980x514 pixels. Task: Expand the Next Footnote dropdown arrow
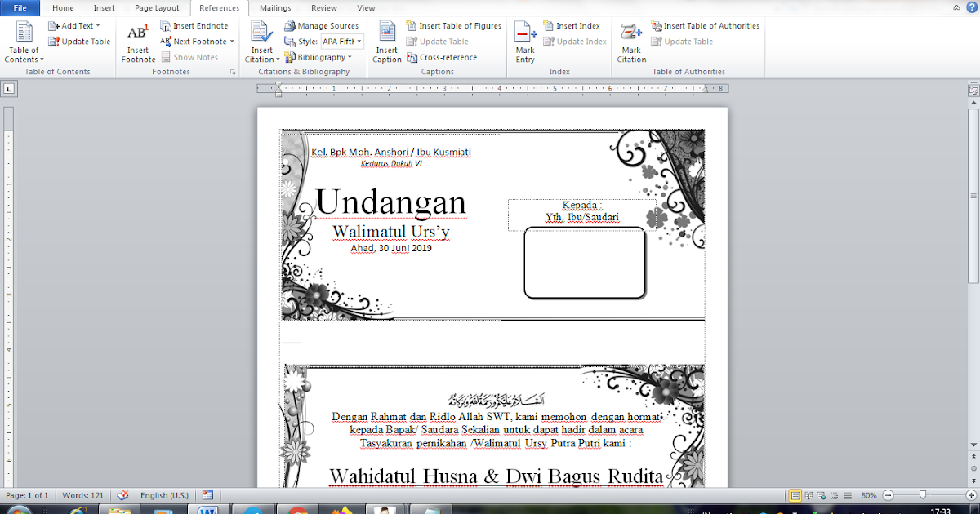pyautogui.click(x=232, y=42)
